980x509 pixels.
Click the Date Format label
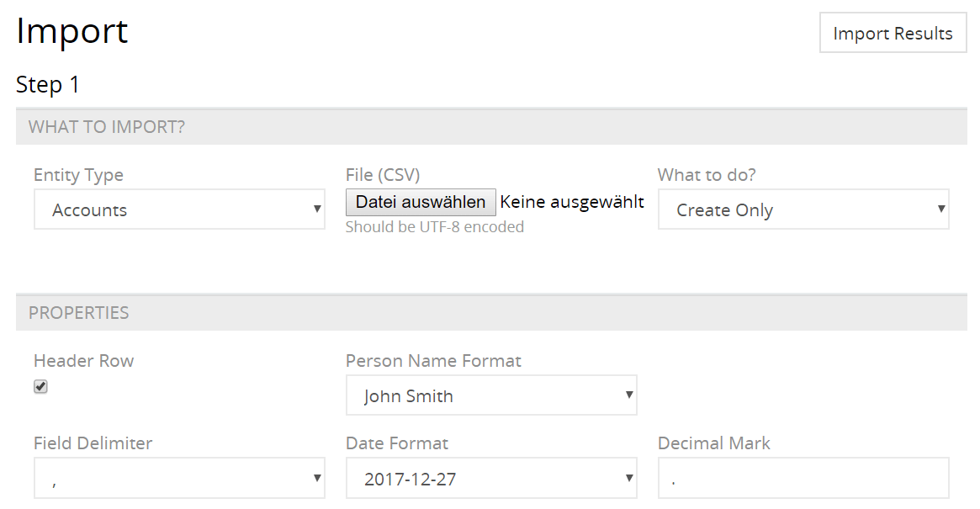(397, 443)
